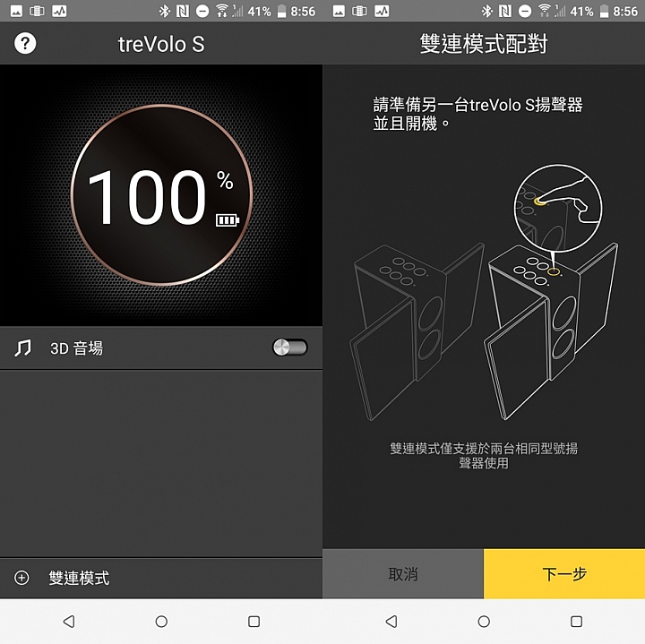This screenshot has height=644, width=645.
Task: Tap the 雙連模式配對 header title
Action: tap(484, 44)
